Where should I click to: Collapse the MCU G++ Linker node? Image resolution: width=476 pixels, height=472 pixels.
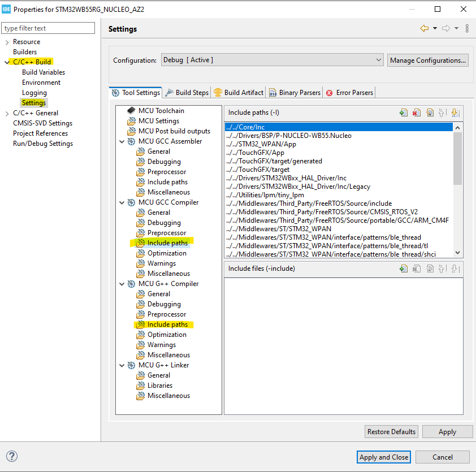122,365
